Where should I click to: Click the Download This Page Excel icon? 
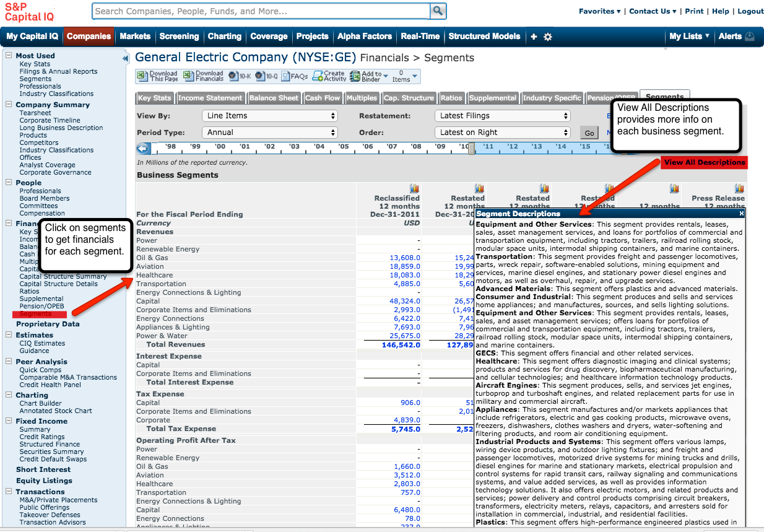(x=142, y=76)
